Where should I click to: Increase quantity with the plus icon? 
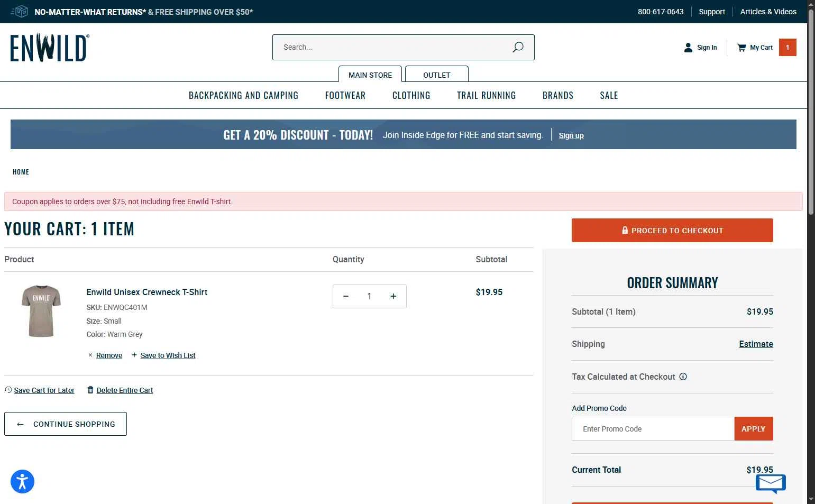pos(393,296)
